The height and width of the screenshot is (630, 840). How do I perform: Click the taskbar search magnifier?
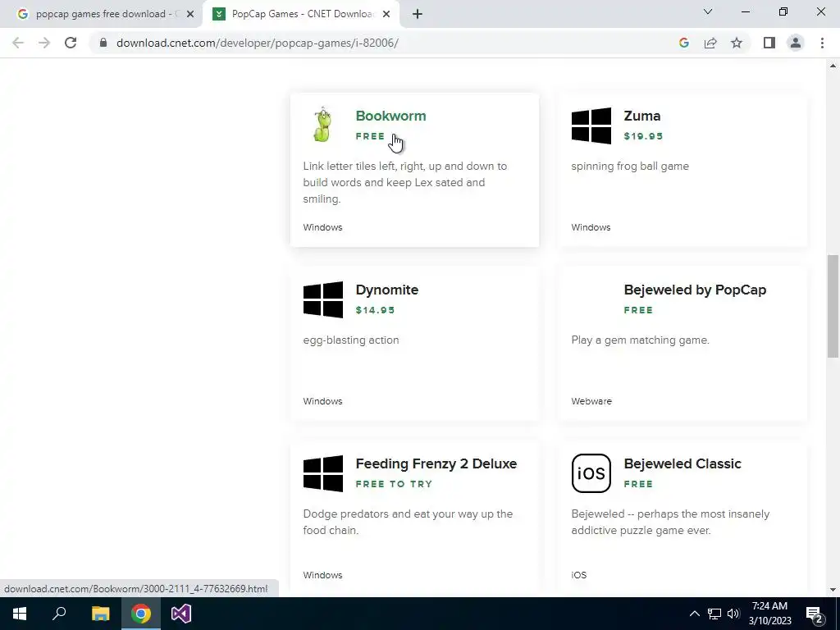point(59,614)
